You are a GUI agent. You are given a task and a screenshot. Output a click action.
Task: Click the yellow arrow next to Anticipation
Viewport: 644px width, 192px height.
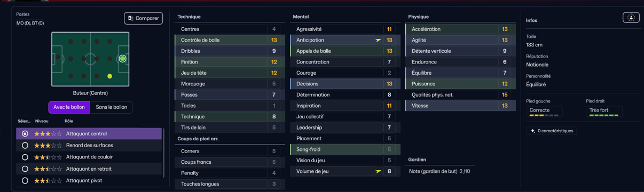tap(378, 40)
